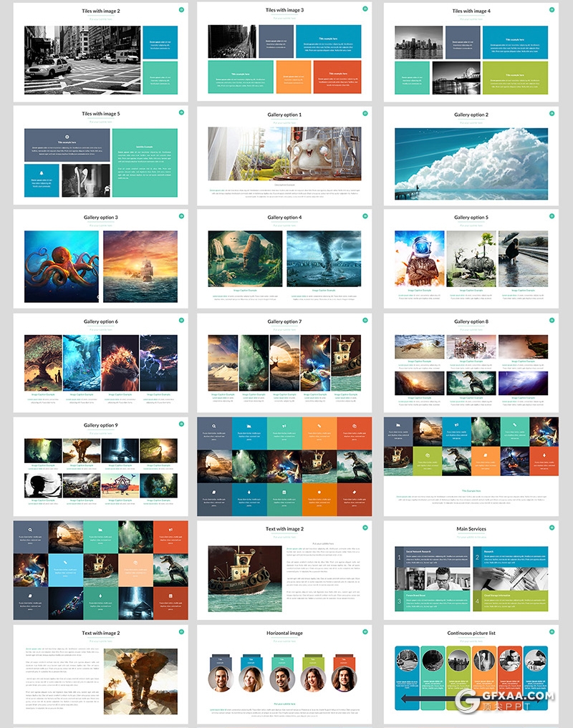Click the orange tile in Tiles with image 3
The image size is (573, 728).
click(293, 77)
